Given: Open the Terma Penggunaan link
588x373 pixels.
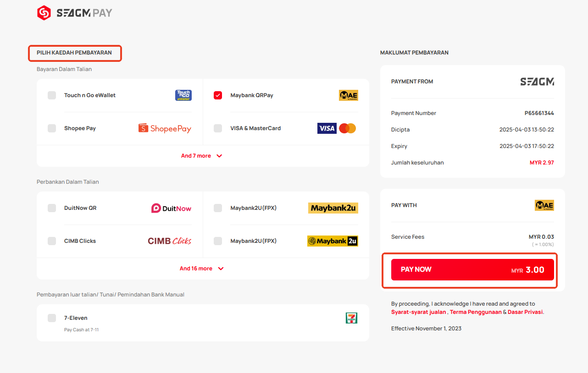Looking at the screenshot, I should click(x=476, y=312).
